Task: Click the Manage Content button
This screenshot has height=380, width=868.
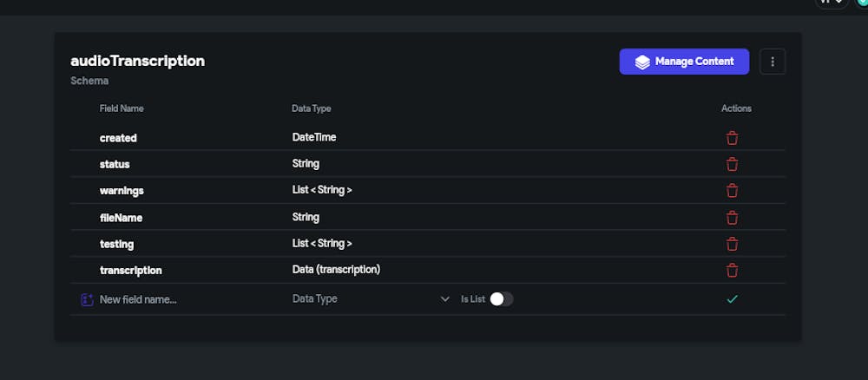Action: click(684, 62)
